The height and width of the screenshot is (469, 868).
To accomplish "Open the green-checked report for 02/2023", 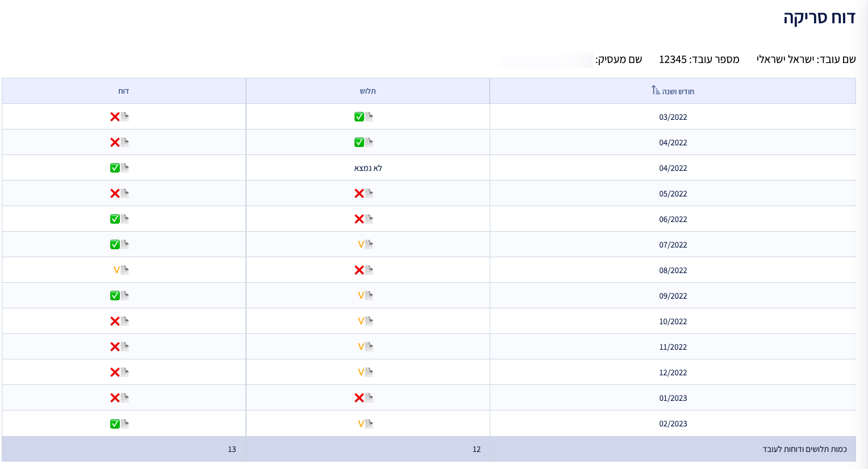I will pos(119,424).
